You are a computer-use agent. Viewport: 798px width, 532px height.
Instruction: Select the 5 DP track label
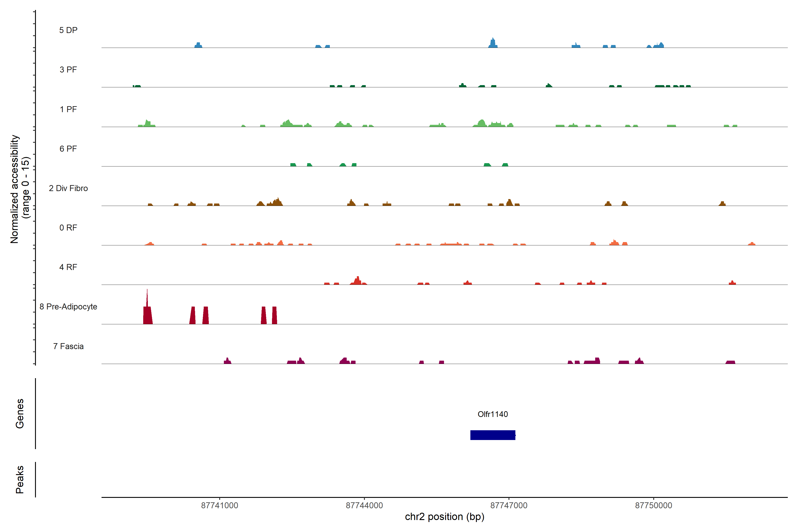pyautogui.click(x=68, y=30)
